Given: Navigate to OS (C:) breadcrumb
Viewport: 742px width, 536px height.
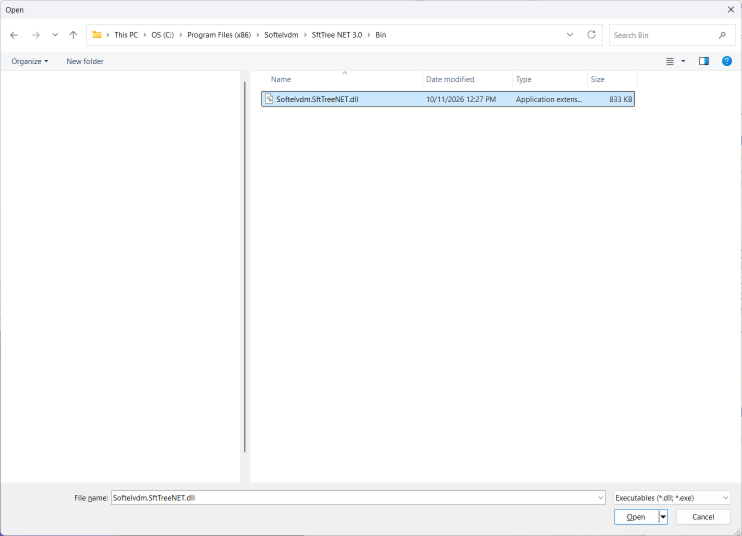Looking at the screenshot, I should tap(163, 35).
